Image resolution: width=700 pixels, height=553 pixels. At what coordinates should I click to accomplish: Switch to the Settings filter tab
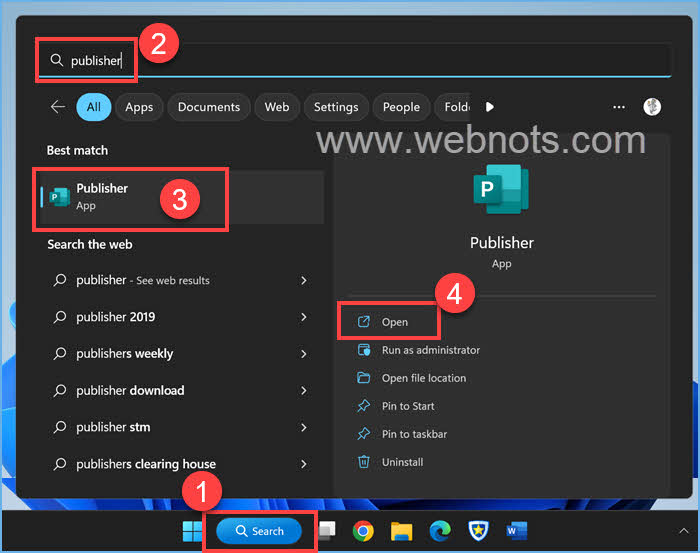336,107
